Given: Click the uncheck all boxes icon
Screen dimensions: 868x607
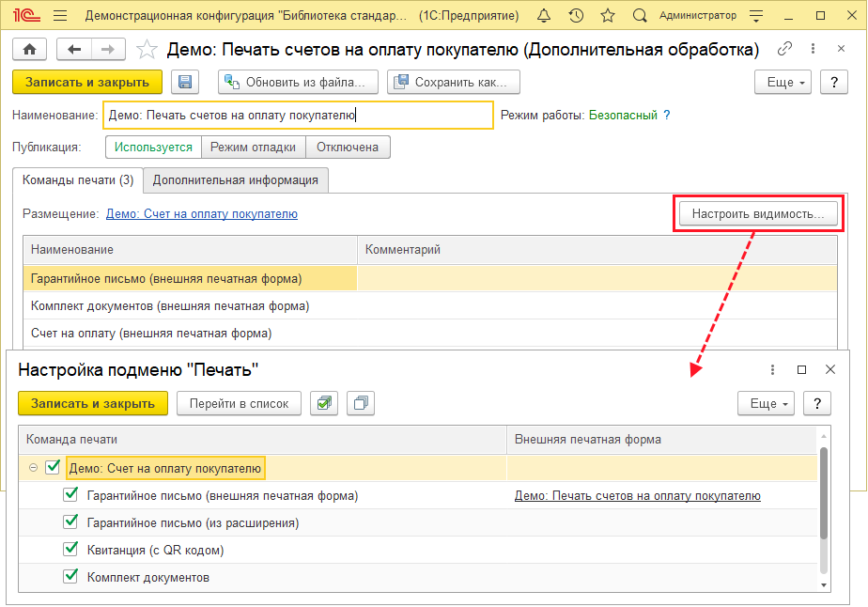Looking at the screenshot, I should 360,403.
